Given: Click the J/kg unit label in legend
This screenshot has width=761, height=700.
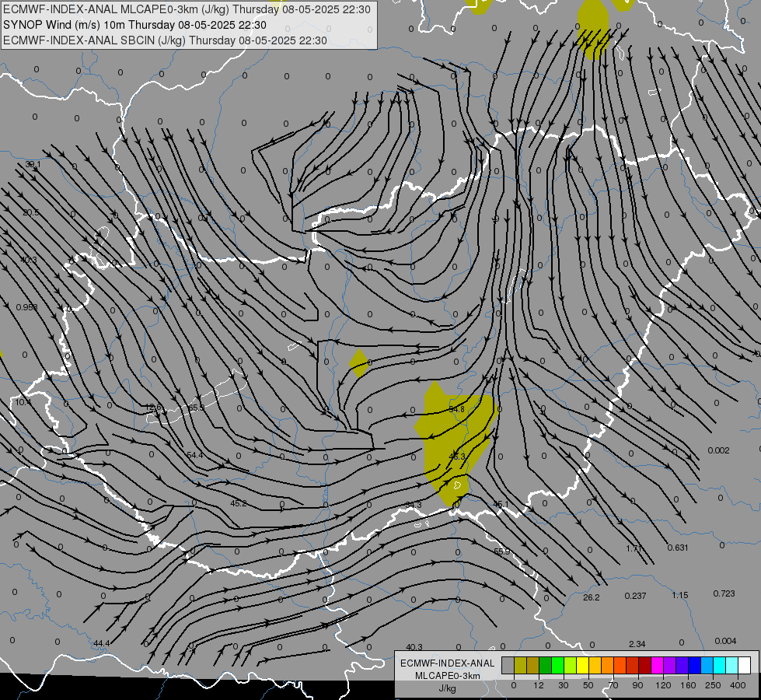Looking at the screenshot, I should 447,688.
